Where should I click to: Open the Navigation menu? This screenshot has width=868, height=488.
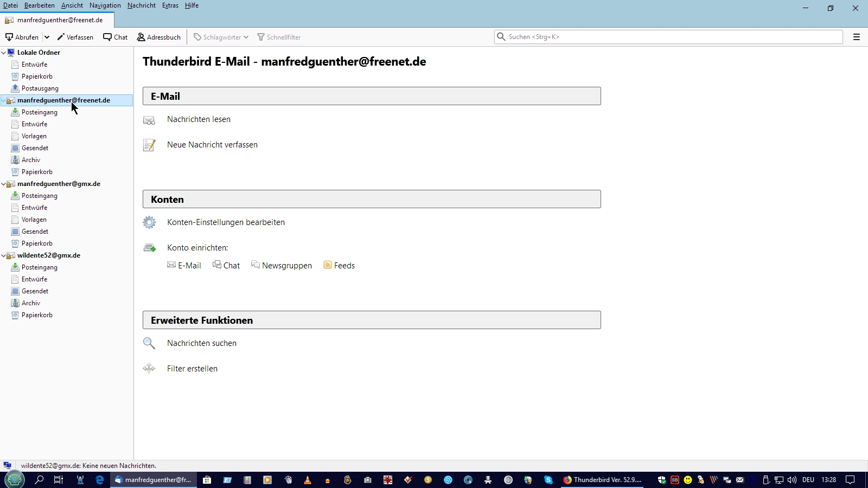pos(105,5)
